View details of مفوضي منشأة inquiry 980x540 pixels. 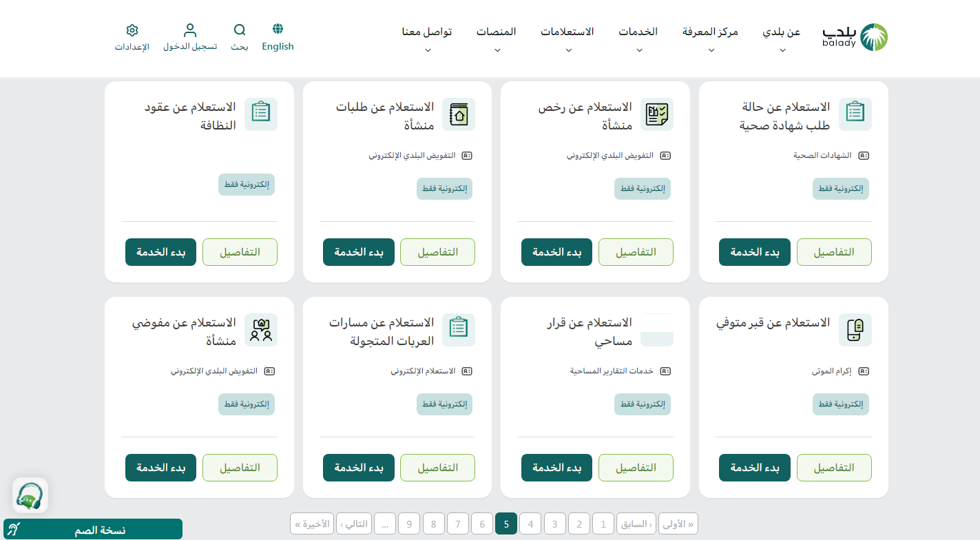(240, 468)
